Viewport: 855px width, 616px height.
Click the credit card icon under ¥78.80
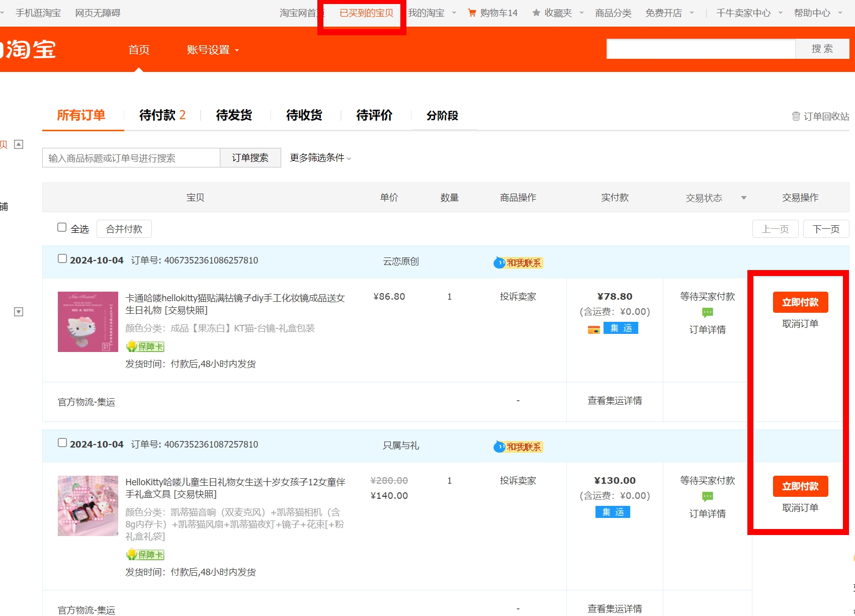(594, 330)
